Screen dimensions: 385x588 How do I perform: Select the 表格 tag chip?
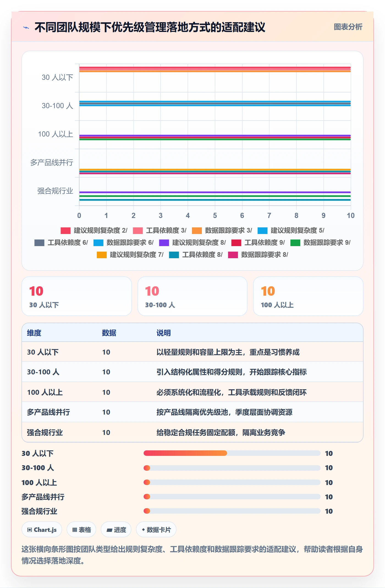click(81, 530)
